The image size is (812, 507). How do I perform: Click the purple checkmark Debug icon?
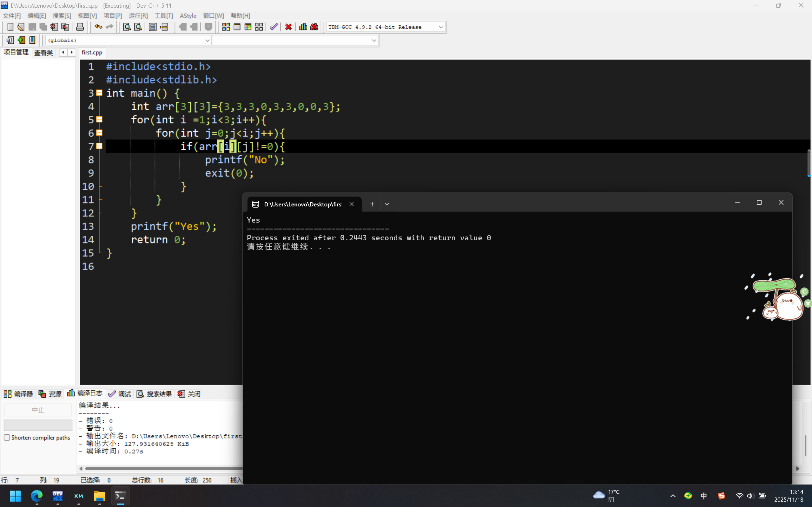(274, 27)
